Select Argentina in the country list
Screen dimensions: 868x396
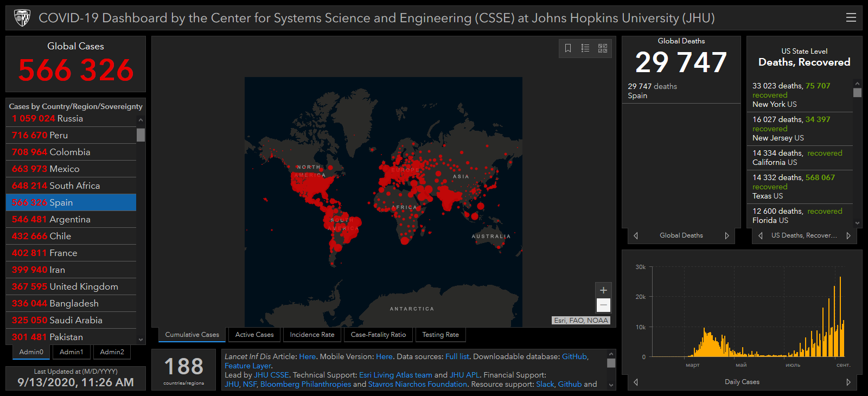pos(71,219)
